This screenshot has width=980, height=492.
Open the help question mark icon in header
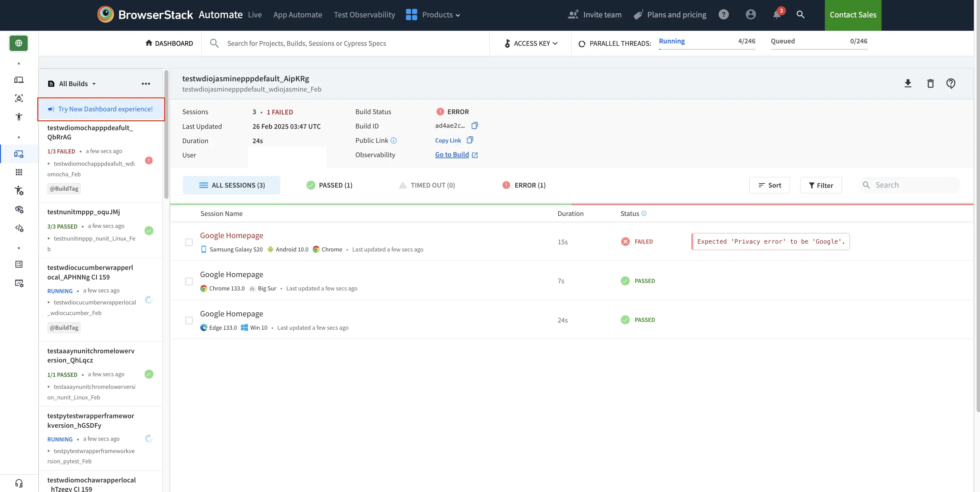(724, 14)
